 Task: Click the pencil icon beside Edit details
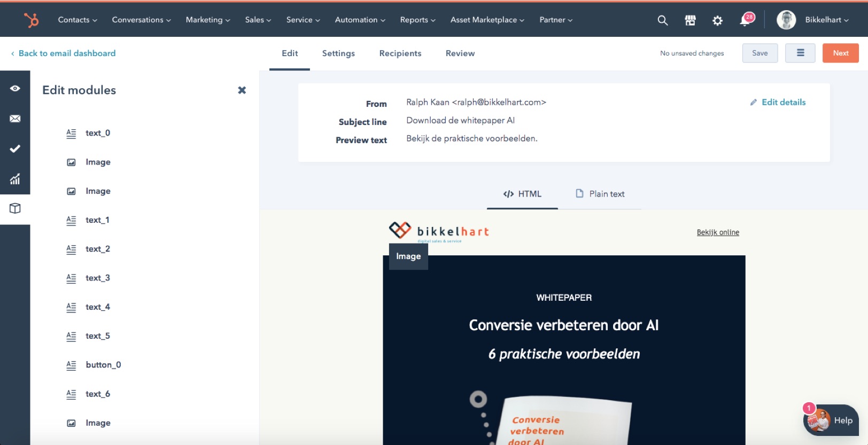(x=753, y=102)
